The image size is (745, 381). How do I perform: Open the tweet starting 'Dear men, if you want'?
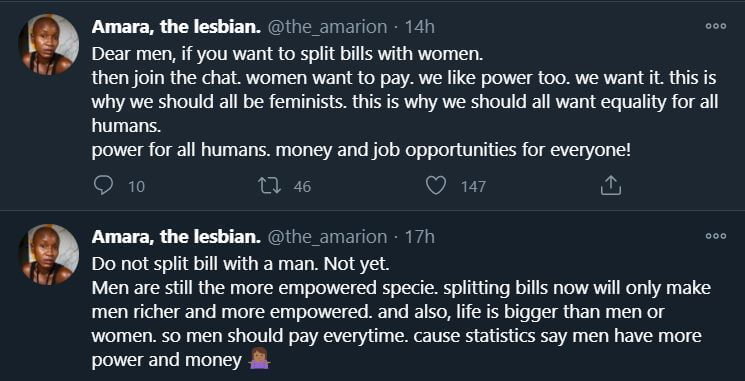point(404,102)
